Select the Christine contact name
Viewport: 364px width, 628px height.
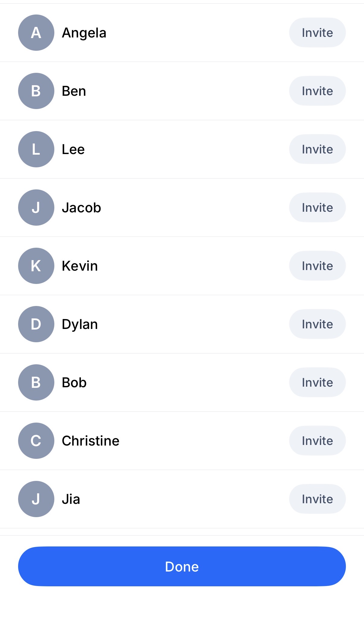tap(91, 441)
